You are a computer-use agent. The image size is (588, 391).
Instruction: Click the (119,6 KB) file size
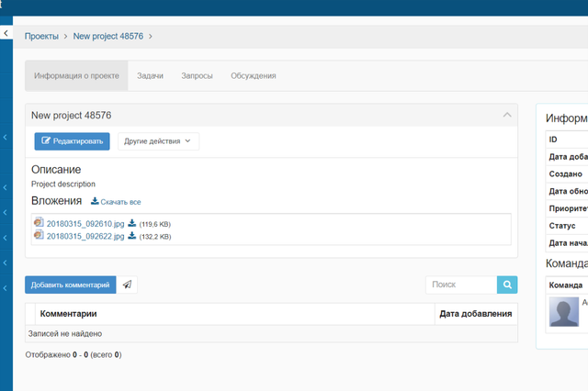(155, 224)
